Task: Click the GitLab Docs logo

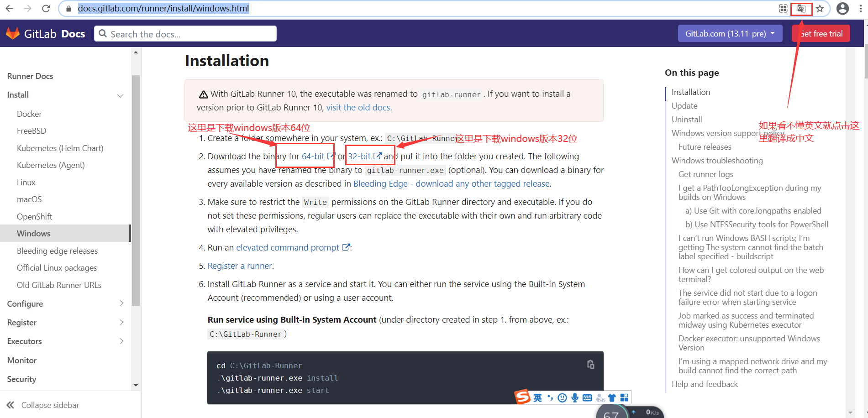Action: click(45, 33)
